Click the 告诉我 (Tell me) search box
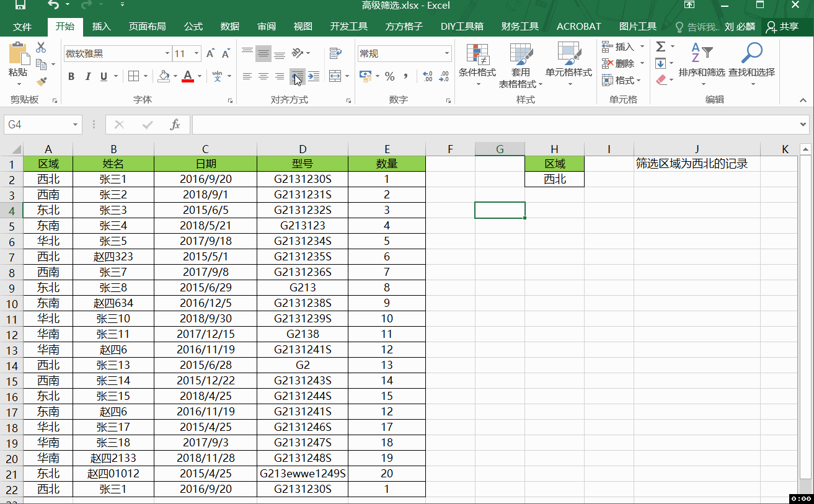 [697, 27]
